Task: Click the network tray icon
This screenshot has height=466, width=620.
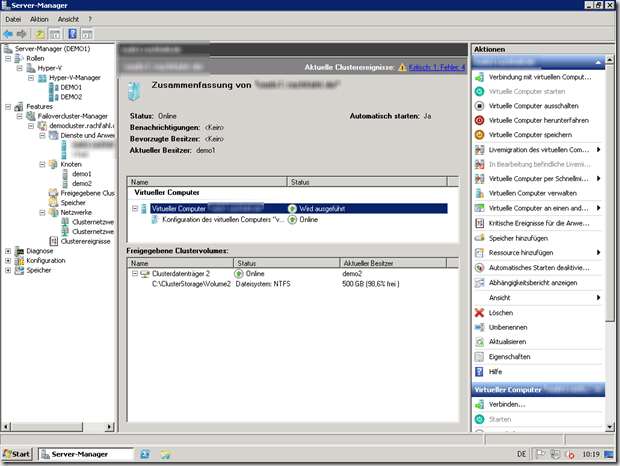Action: (555, 454)
